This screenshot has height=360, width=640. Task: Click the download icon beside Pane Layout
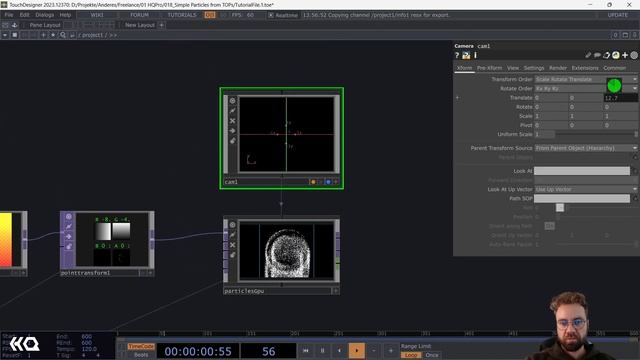(15, 25)
